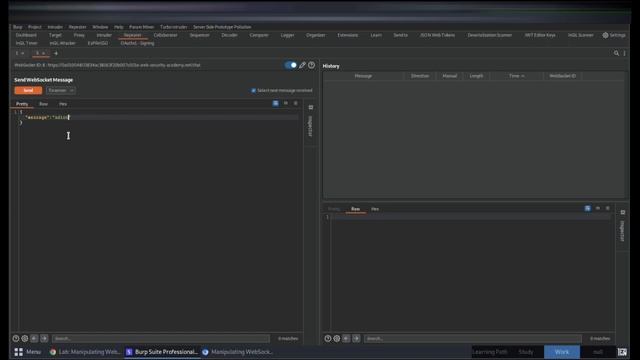Open the To server direction dropdown
This screenshot has height=360, width=640.
coord(60,91)
